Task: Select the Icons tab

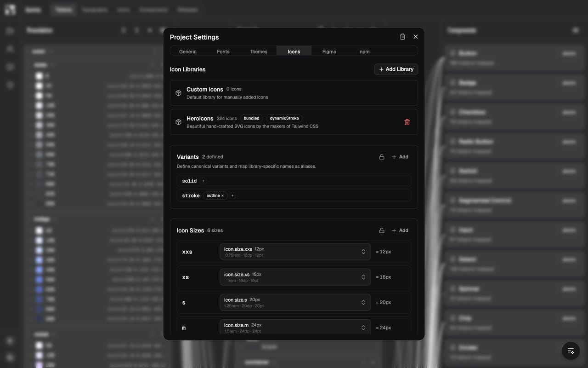Action: [x=294, y=52]
